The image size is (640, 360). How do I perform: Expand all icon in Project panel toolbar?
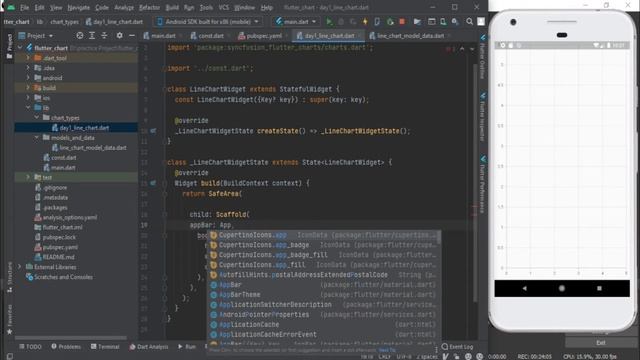click(92, 36)
